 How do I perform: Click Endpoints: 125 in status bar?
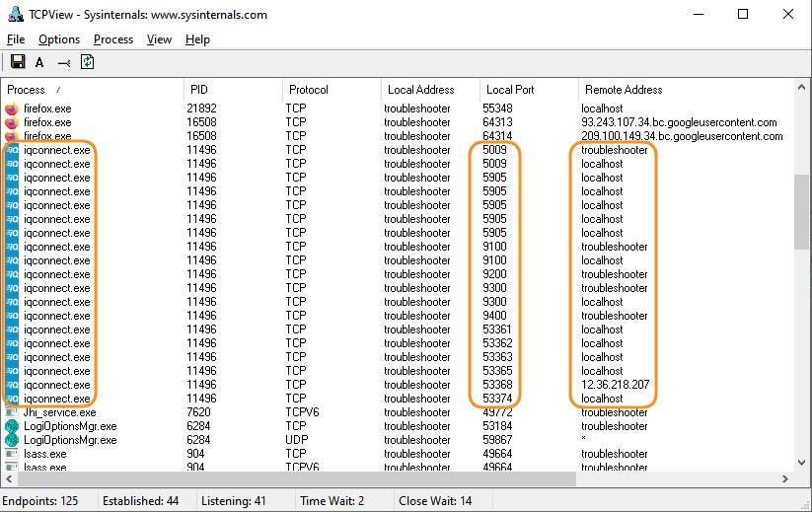tap(40, 501)
